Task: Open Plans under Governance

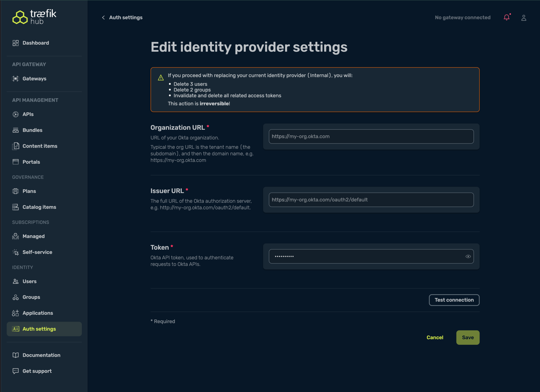Action: (x=44, y=191)
